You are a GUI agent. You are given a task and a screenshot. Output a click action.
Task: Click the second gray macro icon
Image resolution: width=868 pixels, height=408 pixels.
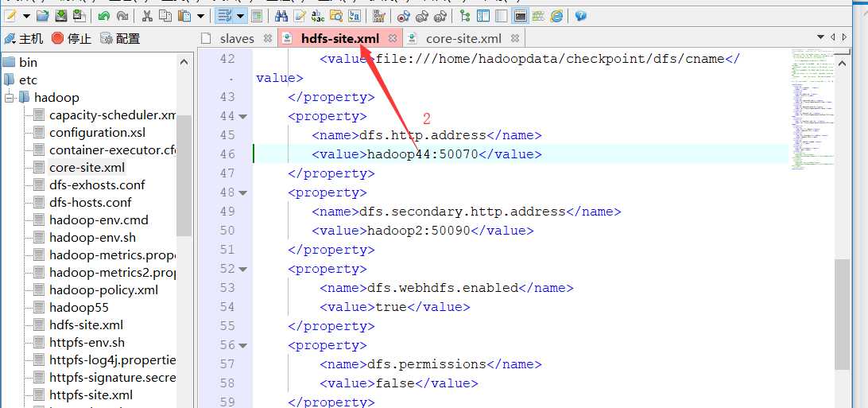pyautogui.click(x=422, y=15)
